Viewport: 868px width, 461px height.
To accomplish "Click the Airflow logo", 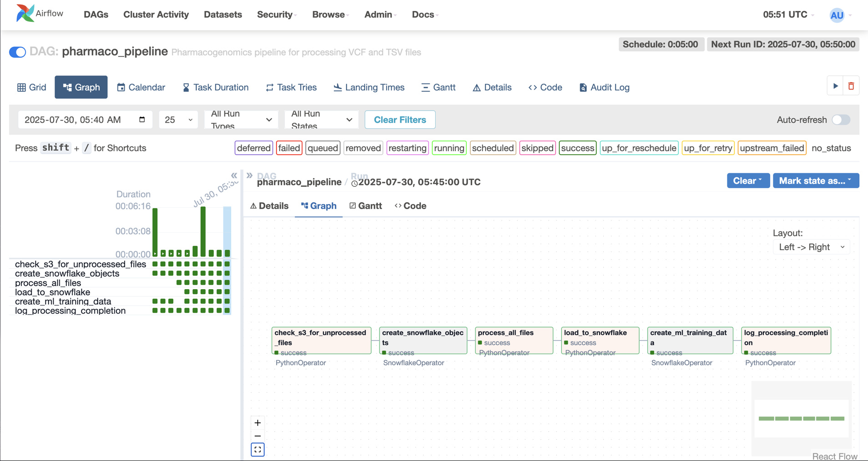I will click(25, 12).
